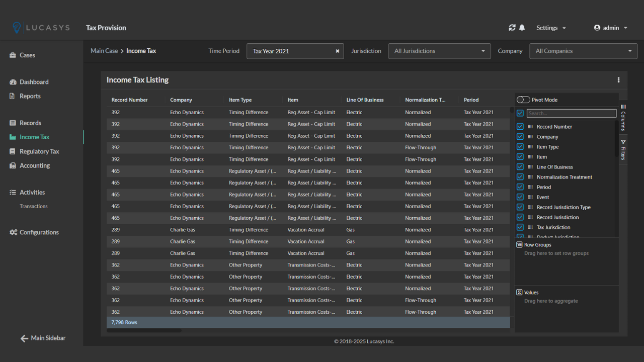
Task: Open notifications via the bell icon
Action: [x=522, y=28]
